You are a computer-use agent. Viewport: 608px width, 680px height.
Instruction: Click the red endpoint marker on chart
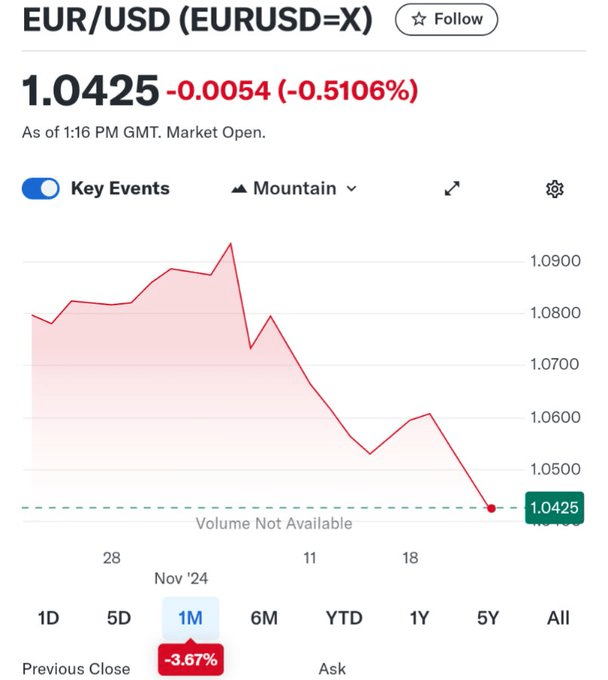point(491,508)
